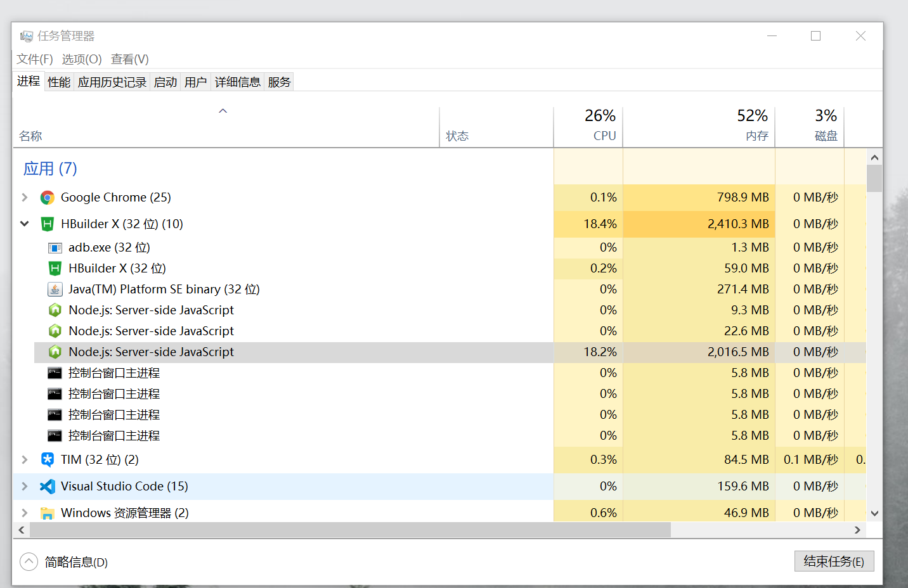Toggle 简略信息 fewer details view
Image resolution: width=908 pixels, height=588 pixels.
click(x=29, y=562)
